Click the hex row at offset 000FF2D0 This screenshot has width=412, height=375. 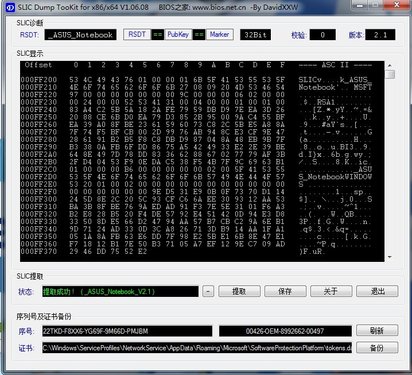coord(196,177)
